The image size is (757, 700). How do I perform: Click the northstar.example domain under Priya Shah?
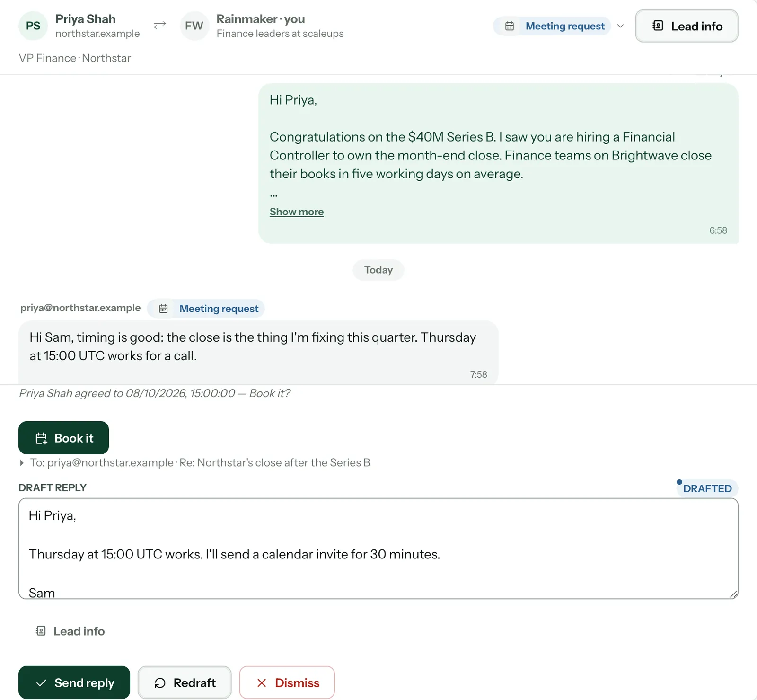pyautogui.click(x=97, y=34)
